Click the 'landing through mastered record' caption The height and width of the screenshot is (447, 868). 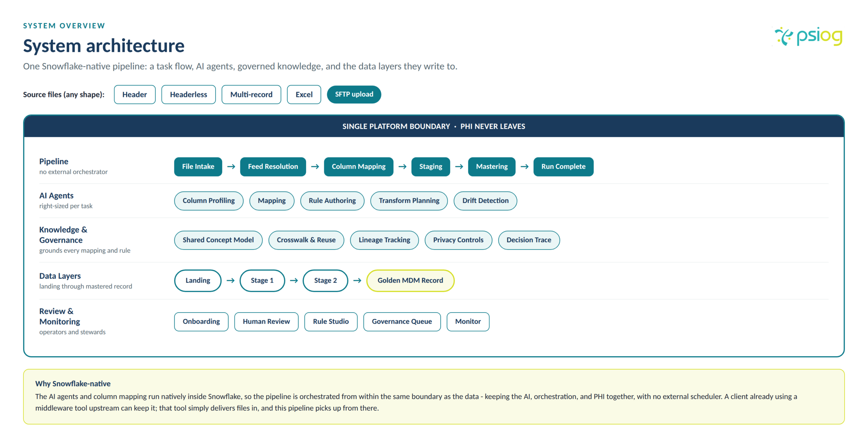point(86,286)
